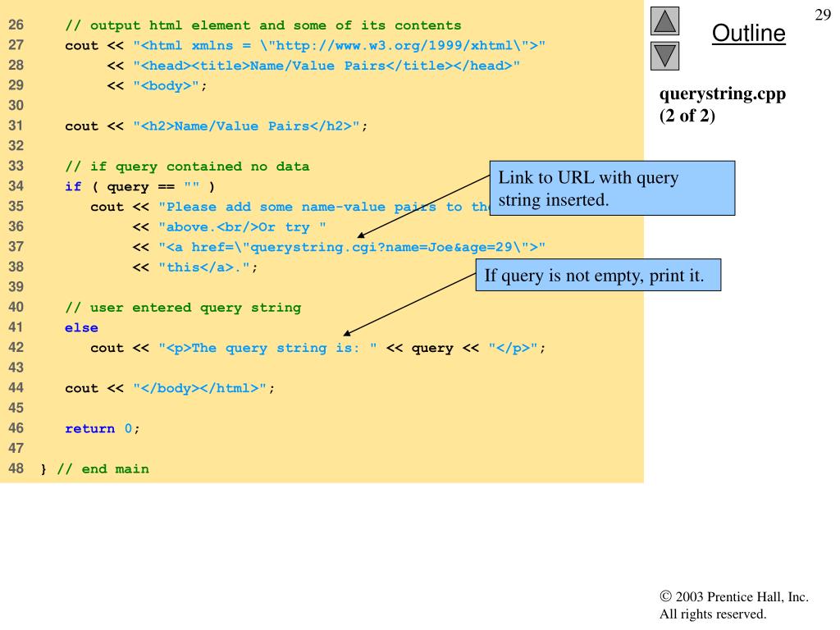Image resolution: width=840 pixels, height=630 pixels.
Task: Click the comment "// output html element and some of its contents"
Action: 263,25
